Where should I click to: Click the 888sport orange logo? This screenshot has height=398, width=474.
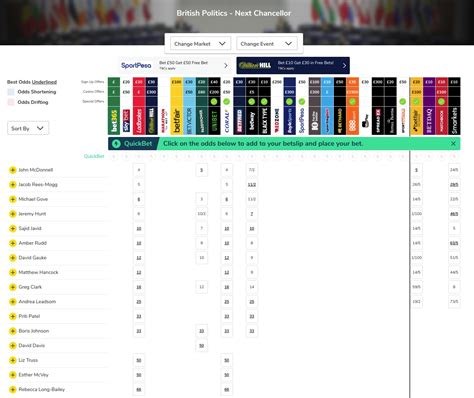tap(352, 121)
